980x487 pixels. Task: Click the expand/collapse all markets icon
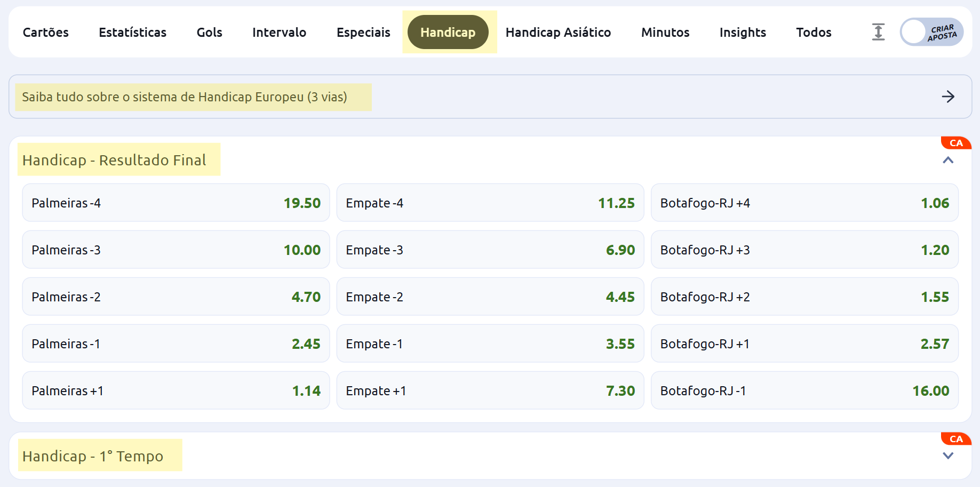878,32
